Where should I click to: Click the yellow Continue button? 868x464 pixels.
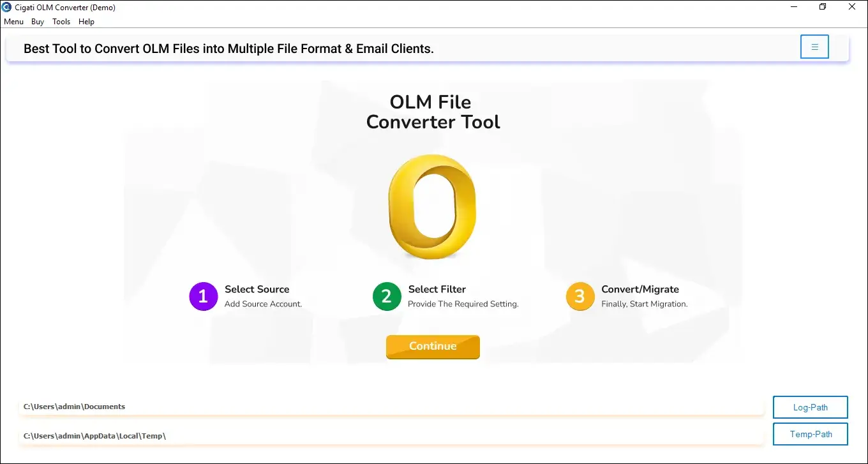coord(433,347)
